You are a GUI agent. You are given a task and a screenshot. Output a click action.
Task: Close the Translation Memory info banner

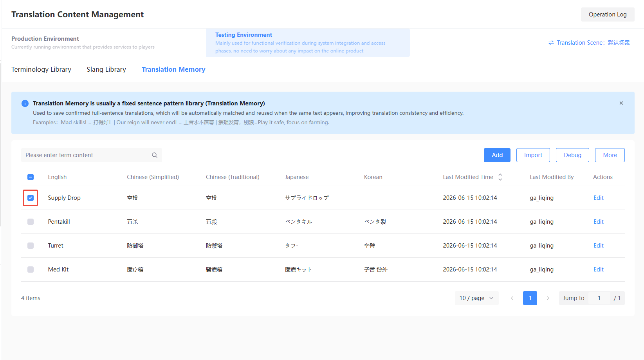621,103
